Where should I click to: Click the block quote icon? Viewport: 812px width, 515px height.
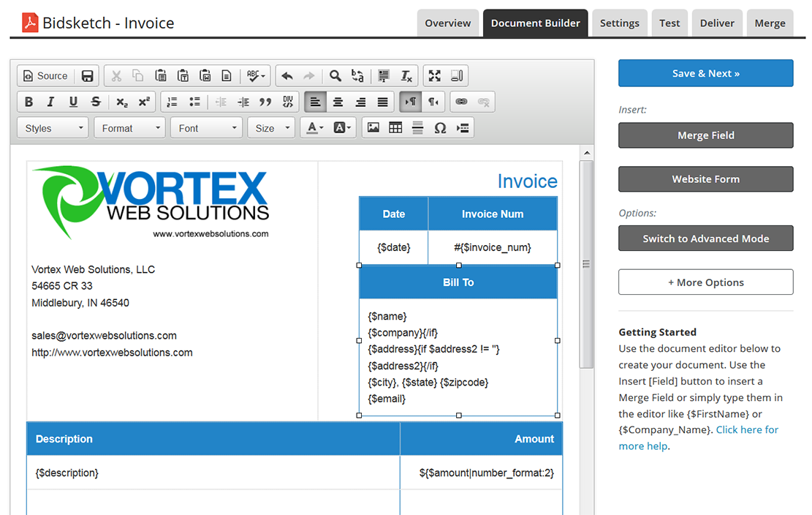[265, 102]
